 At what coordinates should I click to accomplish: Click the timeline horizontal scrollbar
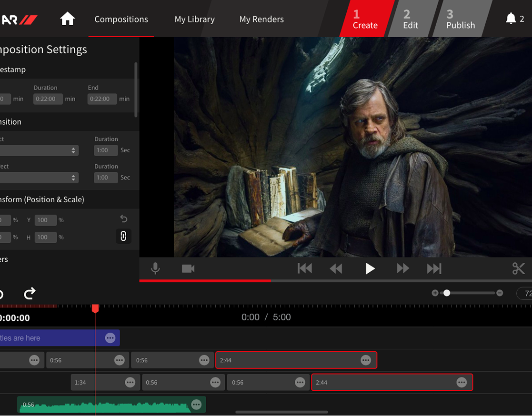click(x=281, y=412)
